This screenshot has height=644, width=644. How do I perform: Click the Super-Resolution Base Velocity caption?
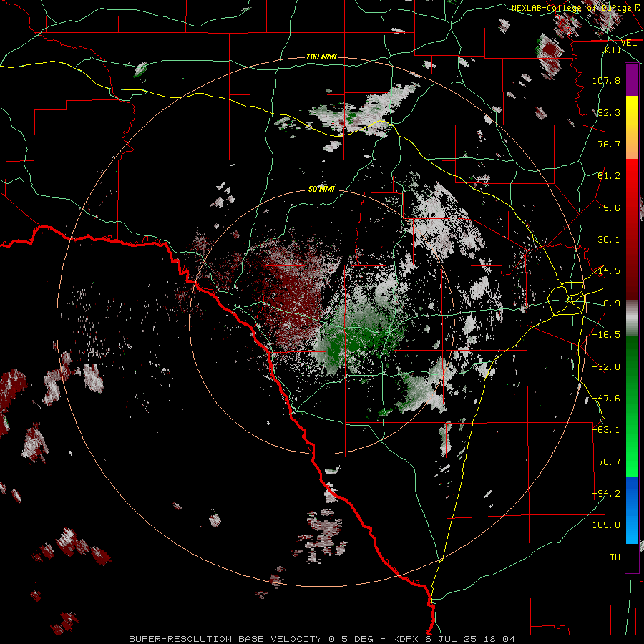(x=321, y=639)
